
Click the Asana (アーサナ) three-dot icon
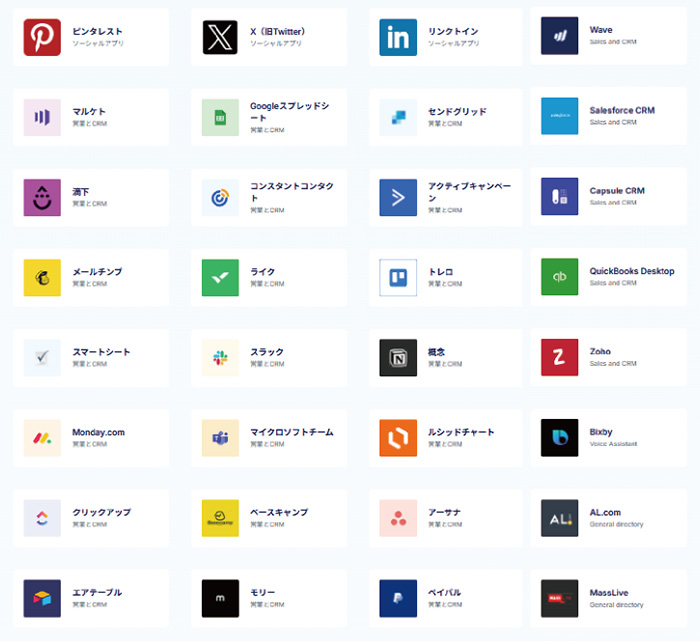tap(398, 518)
